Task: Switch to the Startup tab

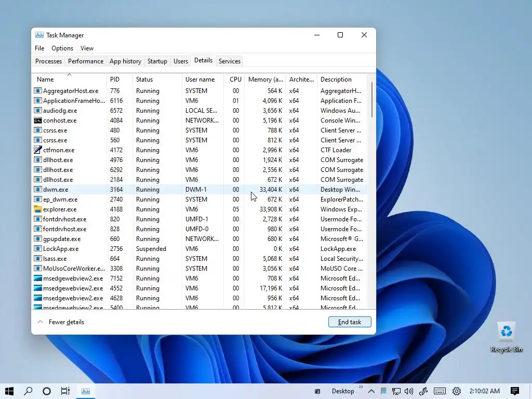Action: pos(157,61)
